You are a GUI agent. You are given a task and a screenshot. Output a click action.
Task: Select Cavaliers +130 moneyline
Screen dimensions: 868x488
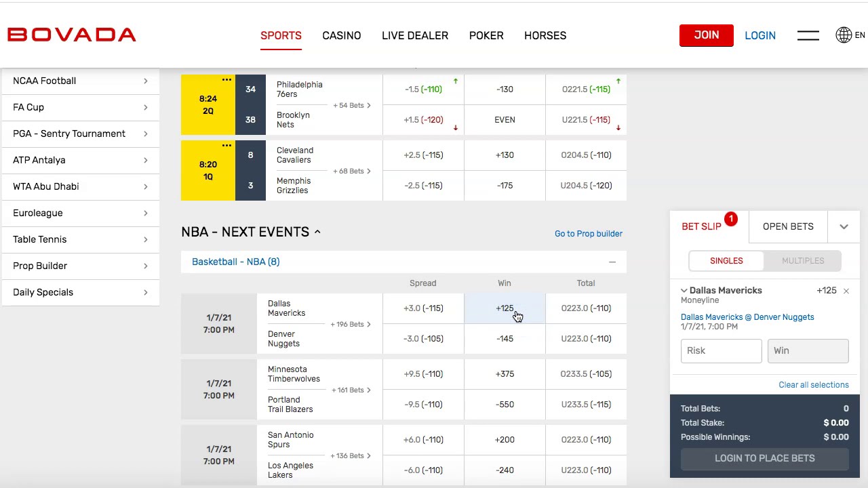click(x=505, y=155)
